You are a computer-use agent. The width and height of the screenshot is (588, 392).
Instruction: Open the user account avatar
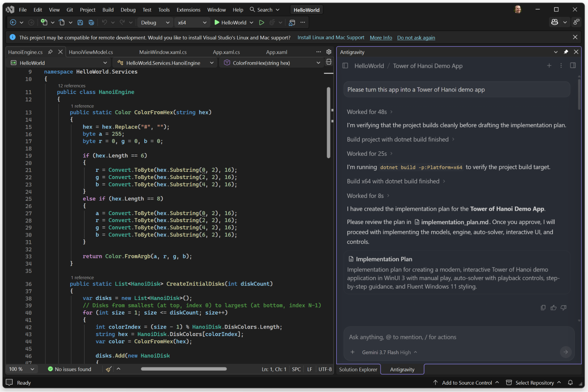(518, 10)
